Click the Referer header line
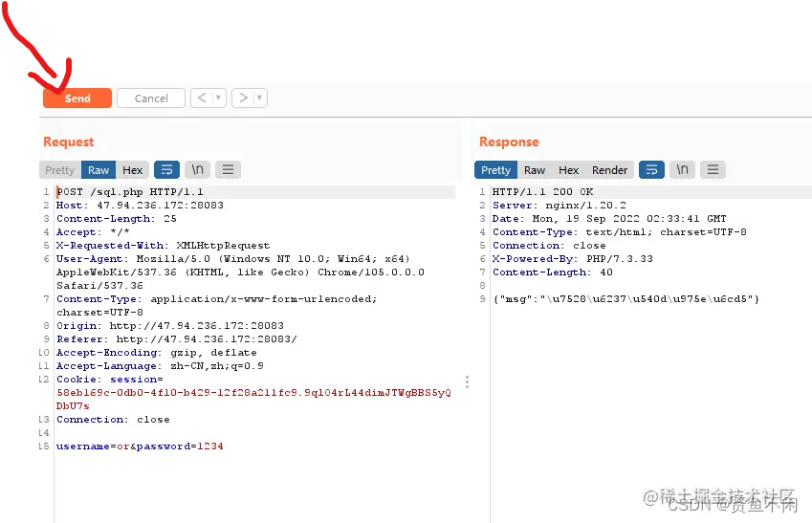Screen dimensions: 812x523 coord(177,339)
